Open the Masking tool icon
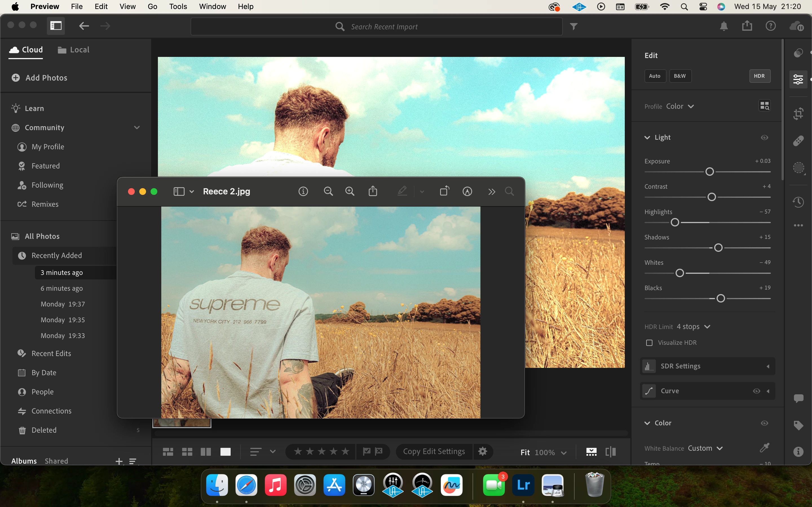The width and height of the screenshot is (812, 507). pos(798,168)
